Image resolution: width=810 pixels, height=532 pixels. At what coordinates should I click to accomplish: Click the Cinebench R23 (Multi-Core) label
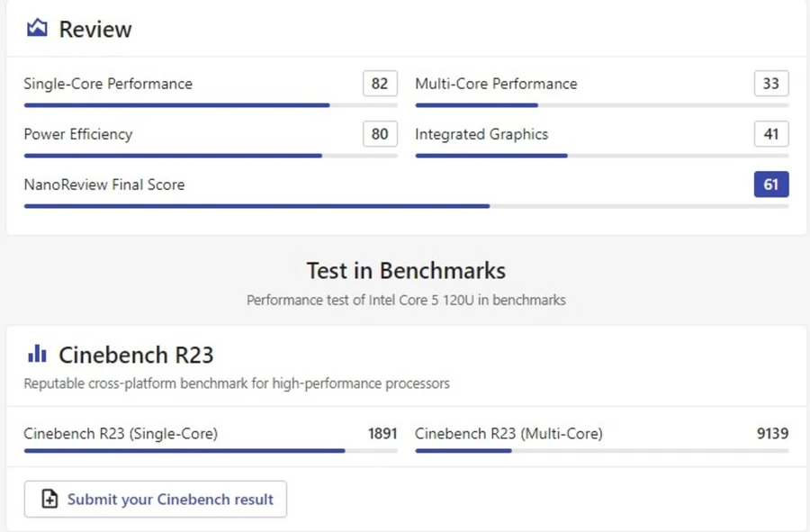click(x=508, y=433)
